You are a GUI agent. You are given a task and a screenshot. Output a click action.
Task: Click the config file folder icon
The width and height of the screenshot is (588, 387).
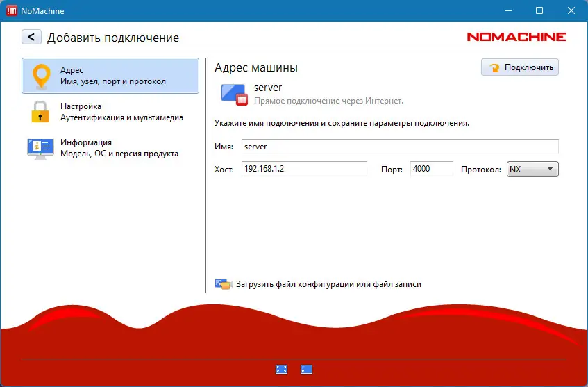click(x=224, y=284)
